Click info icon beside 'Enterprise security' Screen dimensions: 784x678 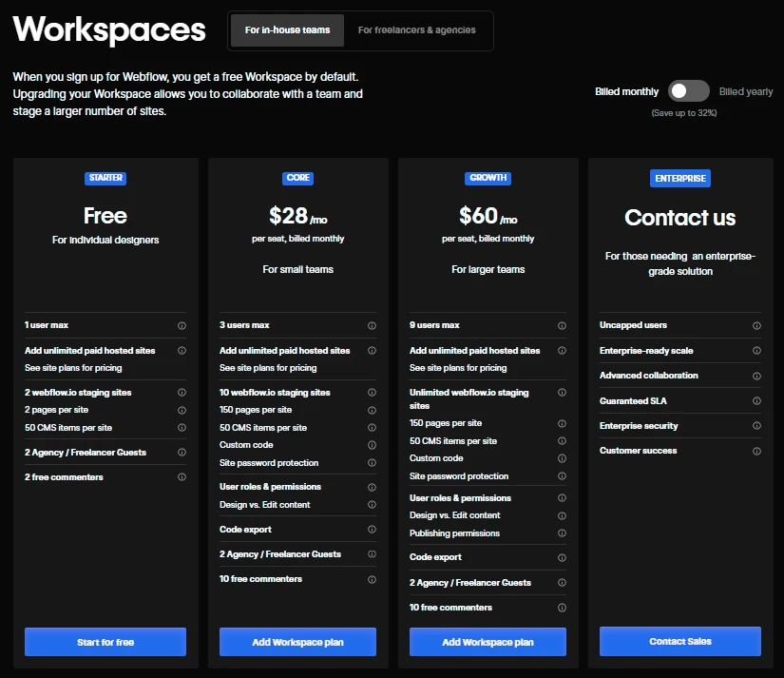(x=756, y=426)
